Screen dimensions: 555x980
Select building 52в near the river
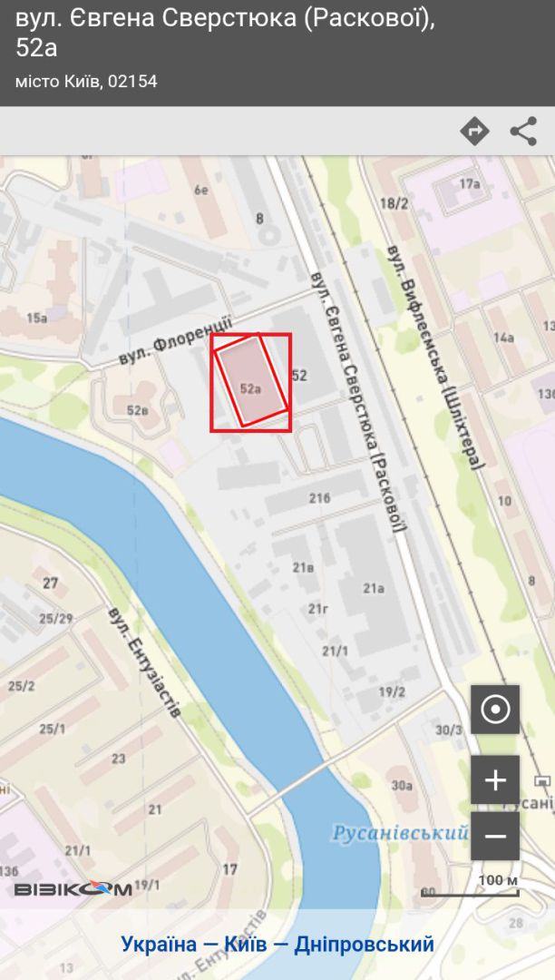click(x=137, y=410)
